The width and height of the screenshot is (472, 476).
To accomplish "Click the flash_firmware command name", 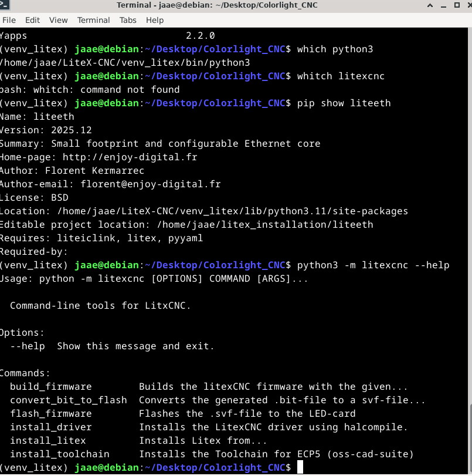I will tap(50, 413).
